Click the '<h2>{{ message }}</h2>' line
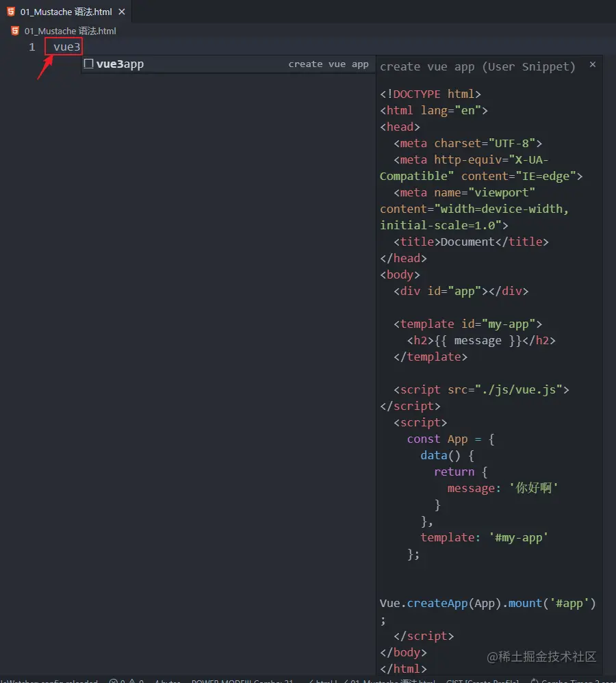The width and height of the screenshot is (616, 683). 481,341
